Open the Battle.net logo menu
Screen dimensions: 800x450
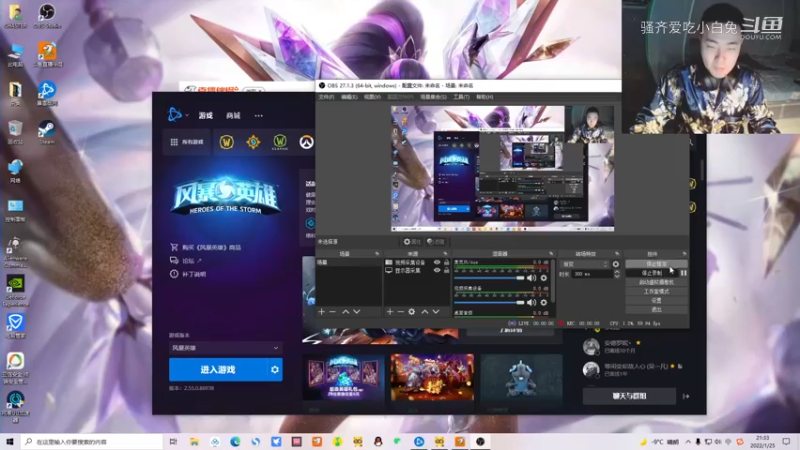tap(174, 115)
